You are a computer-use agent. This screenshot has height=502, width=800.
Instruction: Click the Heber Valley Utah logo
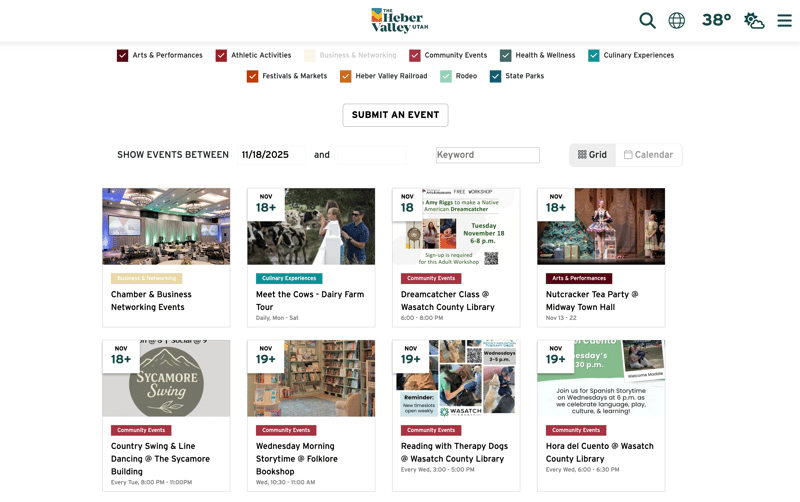click(x=399, y=21)
